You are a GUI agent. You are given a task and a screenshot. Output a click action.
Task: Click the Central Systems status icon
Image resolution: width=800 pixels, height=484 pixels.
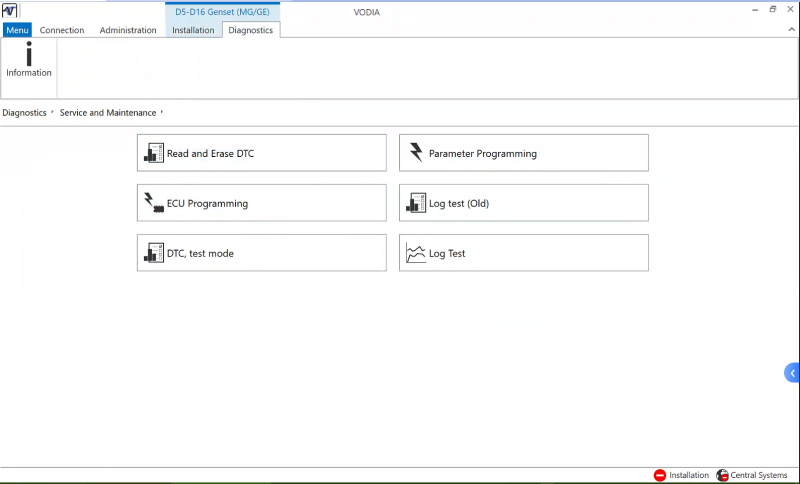point(722,475)
